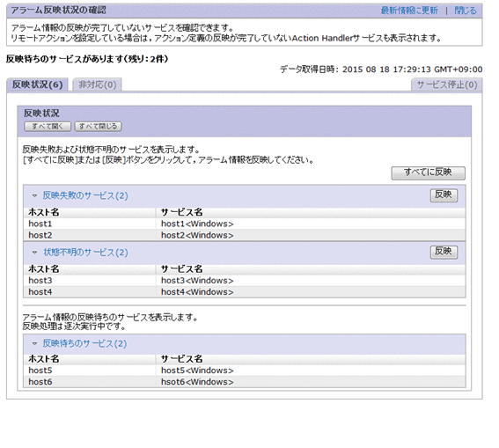Click service name host3<Windows>
499x448 pixels.
(197, 280)
